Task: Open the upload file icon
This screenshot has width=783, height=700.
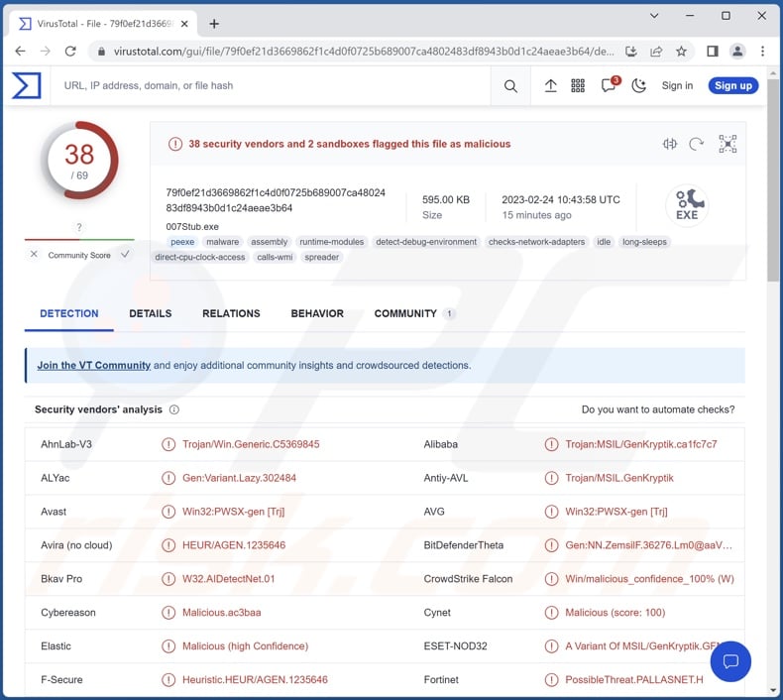Action: click(x=550, y=86)
